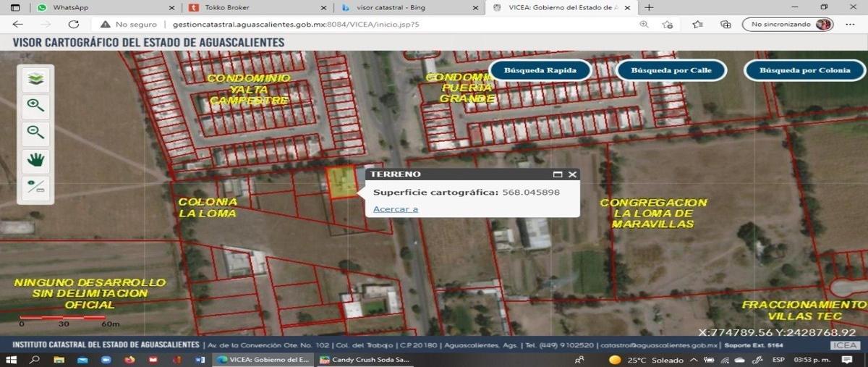Screen dimensions: 868x367
Task: Open Windows taskbar search
Action: (x=35, y=360)
